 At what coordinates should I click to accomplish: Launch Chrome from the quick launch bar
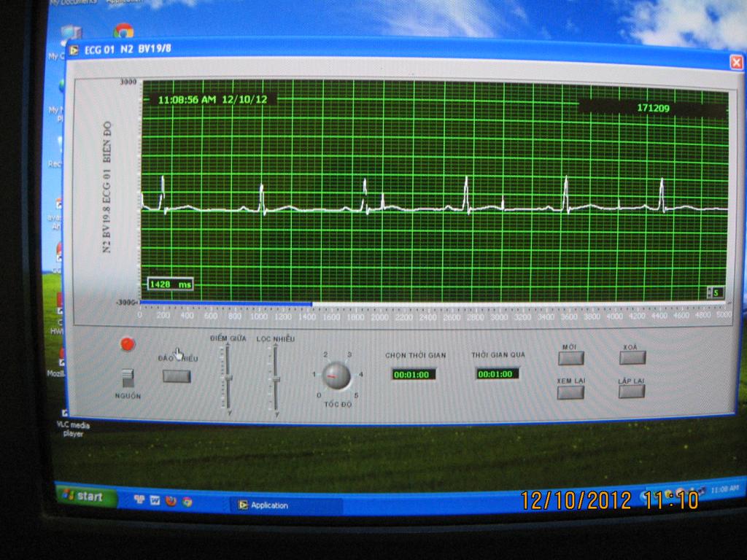[x=187, y=502]
